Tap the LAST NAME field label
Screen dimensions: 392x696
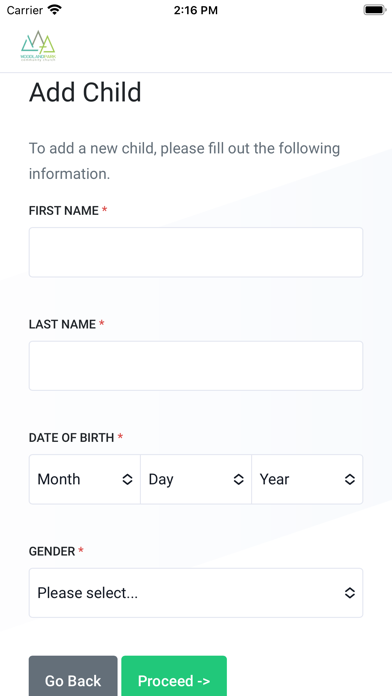point(62,324)
